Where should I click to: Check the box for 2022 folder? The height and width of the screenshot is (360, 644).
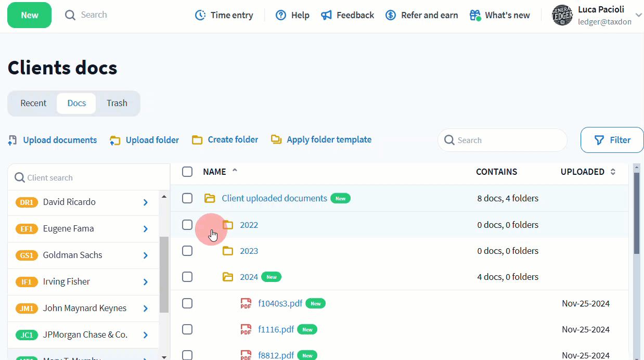187,225
